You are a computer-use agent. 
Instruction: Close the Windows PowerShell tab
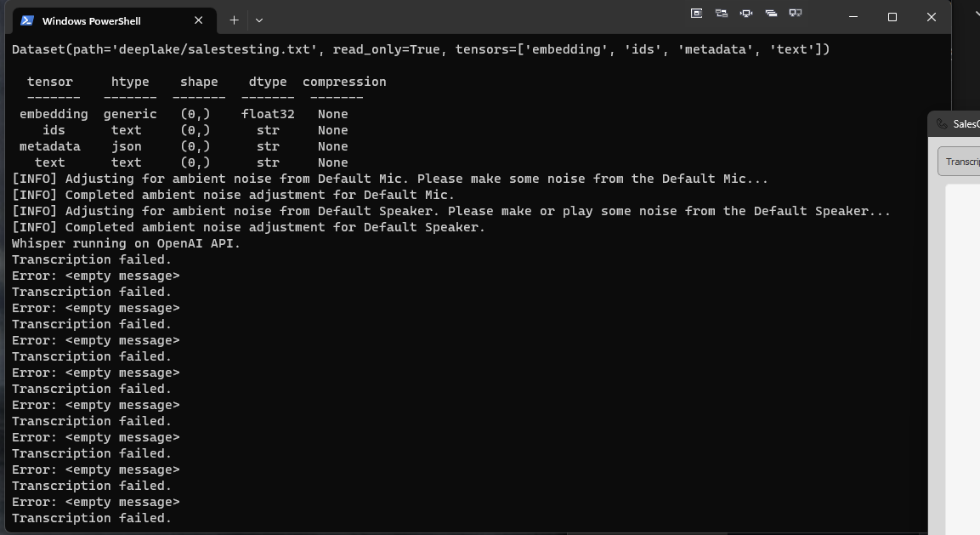[198, 20]
